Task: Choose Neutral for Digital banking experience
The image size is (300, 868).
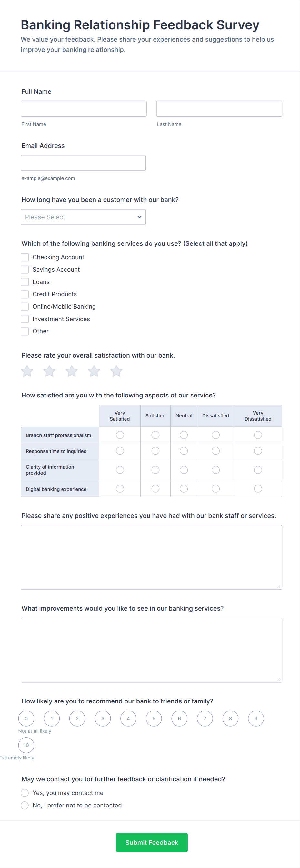Action: tap(184, 489)
